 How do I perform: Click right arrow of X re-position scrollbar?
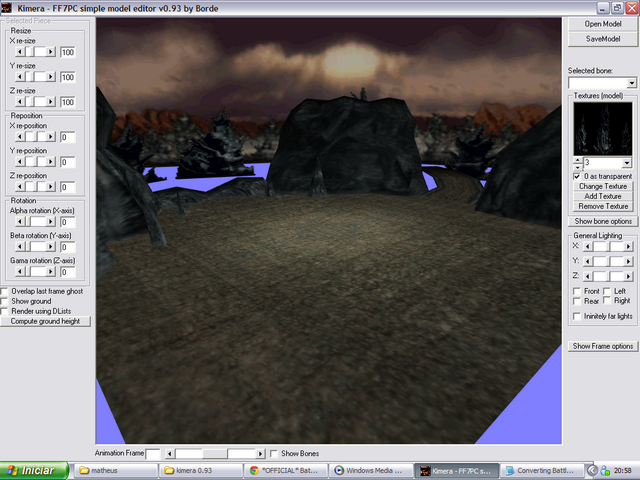51,137
